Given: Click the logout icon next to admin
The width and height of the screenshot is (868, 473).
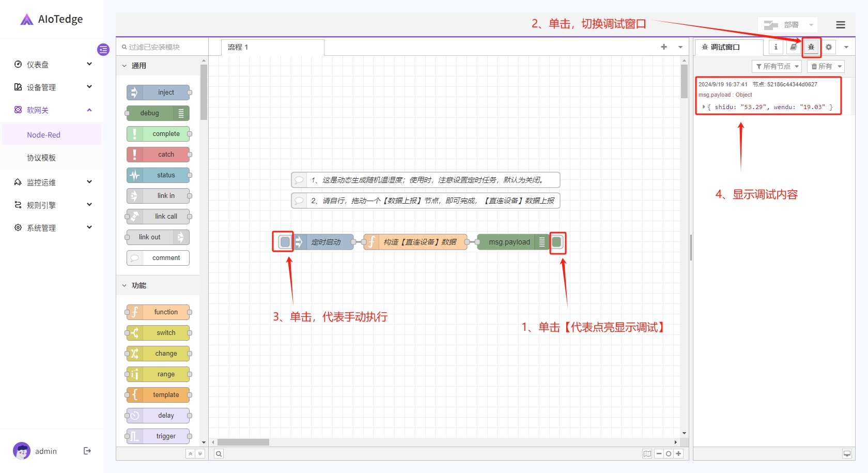Looking at the screenshot, I should pyautogui.click(x=87, y=451).
